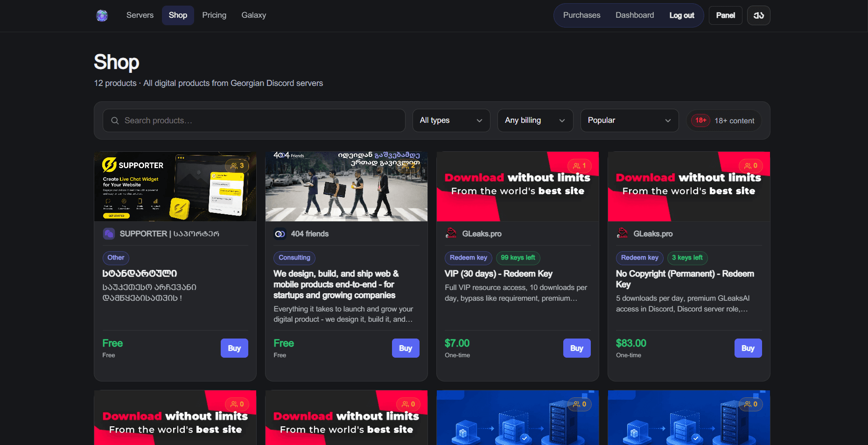Viewport: 868px width, 445px height.
Task: Open No Copyright product banner image
Action: [689, 186]
